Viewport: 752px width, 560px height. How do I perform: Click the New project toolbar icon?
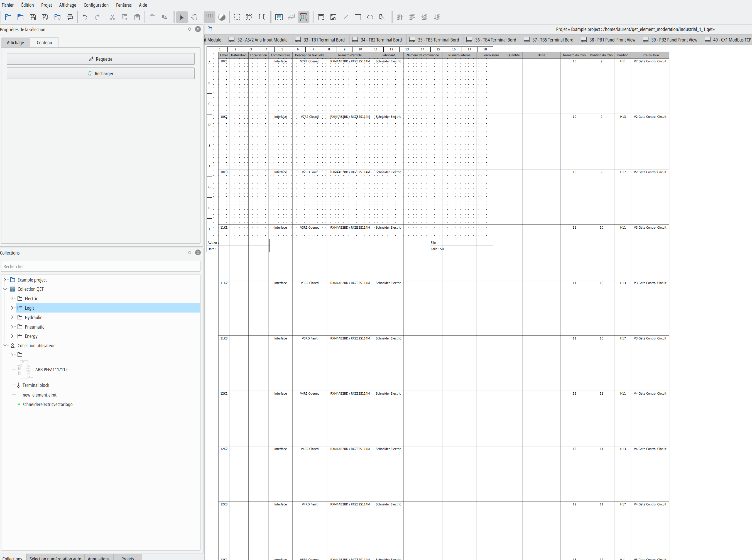[x=8, y=17]
